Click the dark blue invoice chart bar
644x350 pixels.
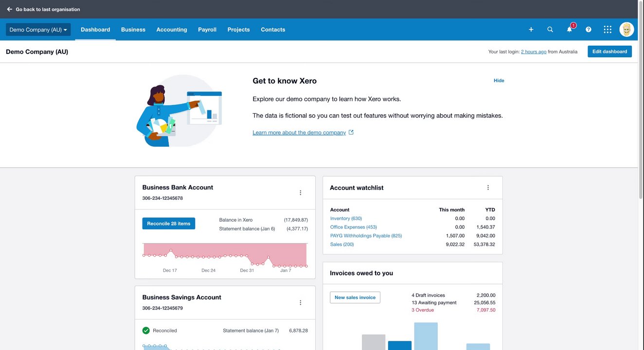pyautogui.click(x=400, y=346)
